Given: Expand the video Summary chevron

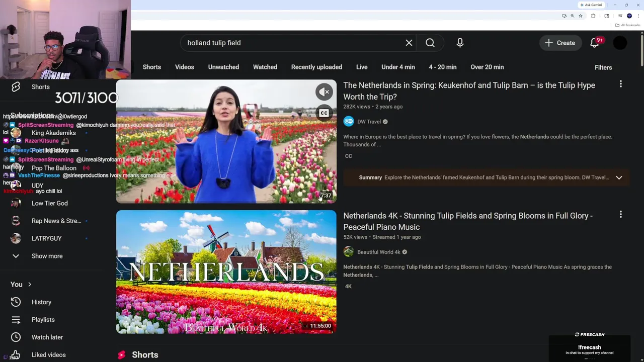Looking at the screenshot, I should pos(619,177).
